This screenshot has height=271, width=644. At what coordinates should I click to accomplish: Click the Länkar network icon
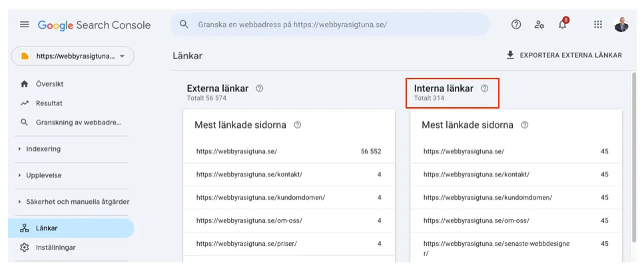[x=24, y=228]
